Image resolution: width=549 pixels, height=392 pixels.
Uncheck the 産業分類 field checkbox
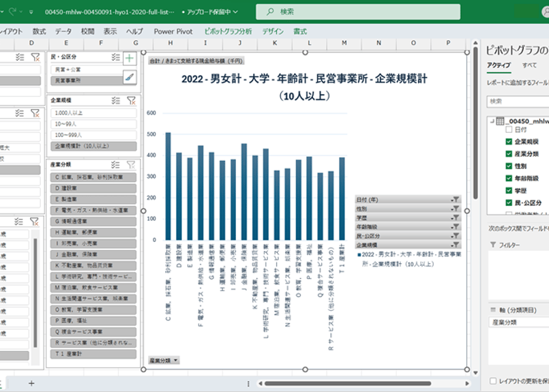(509, 153)
